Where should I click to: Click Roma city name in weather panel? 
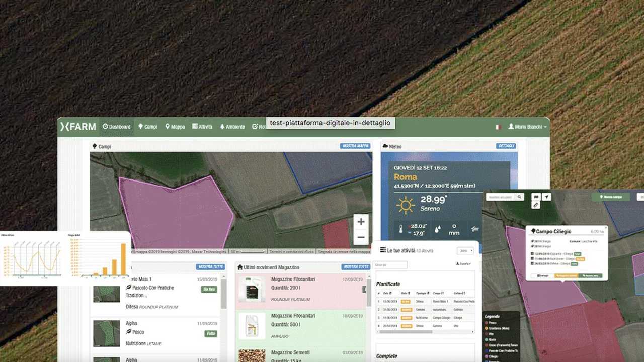pos(406,177)
